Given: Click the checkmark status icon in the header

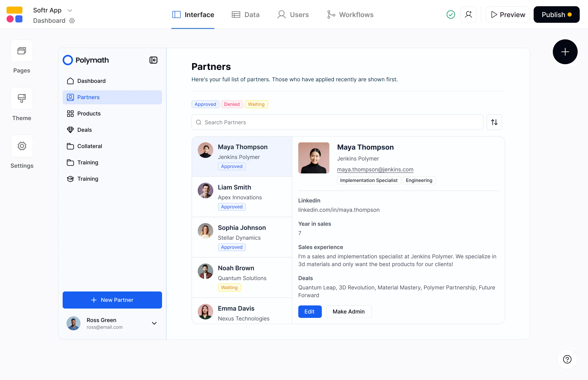Looking at the screenshot, I should pos(450,14).
